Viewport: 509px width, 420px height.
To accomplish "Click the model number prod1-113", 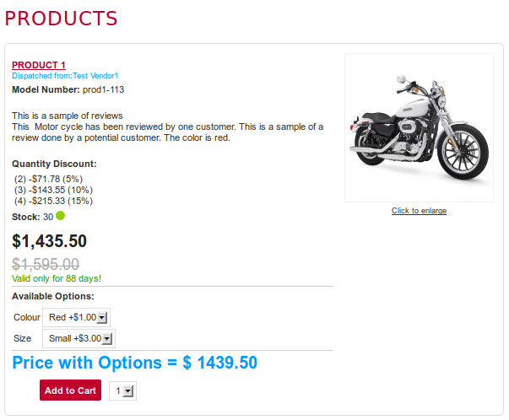I will tap(103, 89).
